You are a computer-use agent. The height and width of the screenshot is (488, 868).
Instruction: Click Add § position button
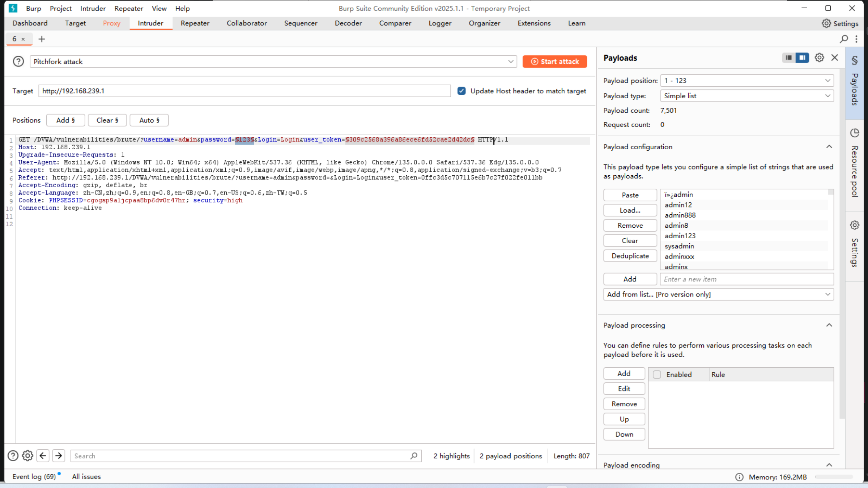tap(65, 120)
